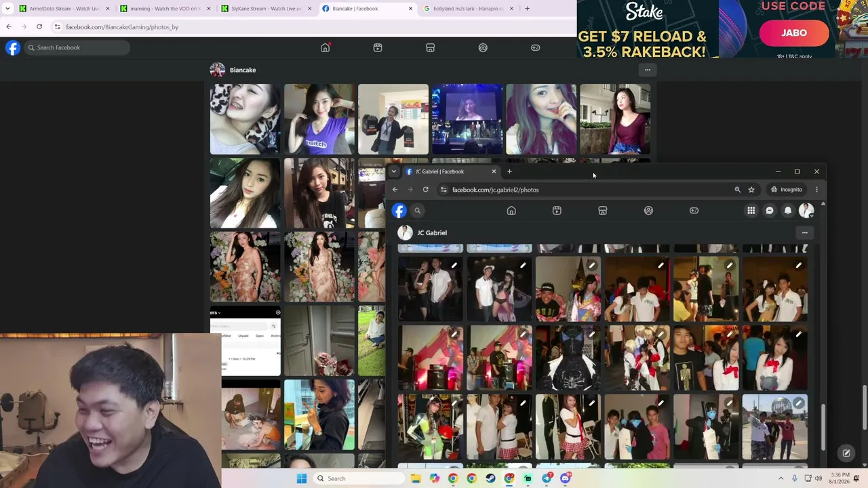Close the hollyland m2s lark tab
Image resolution: width=868 pixels, height=488 pixels.
[511, 9]
